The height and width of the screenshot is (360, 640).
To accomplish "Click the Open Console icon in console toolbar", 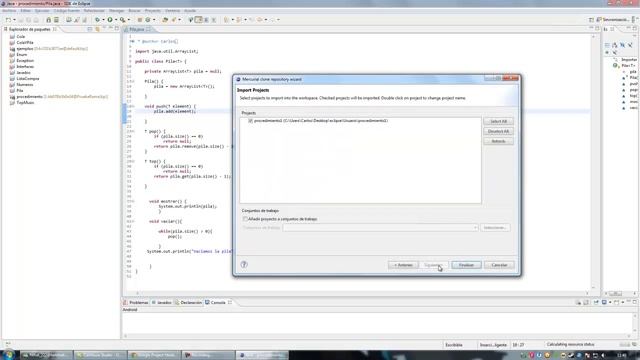I will pos(616,302).
